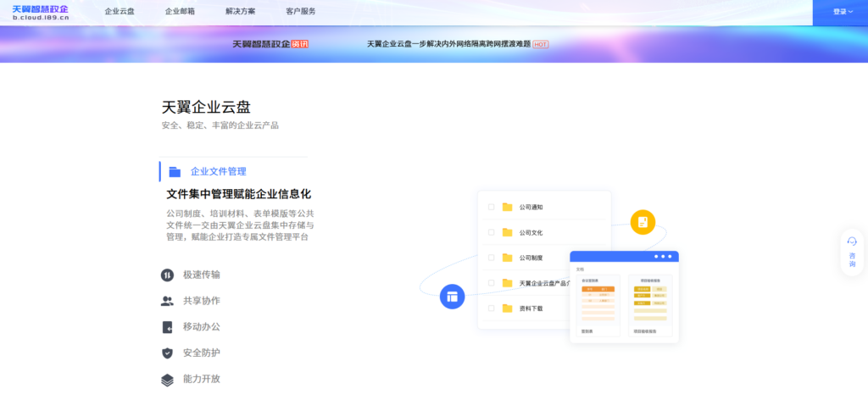Tick the checkbox next to 天翼企业云盘产品介
Screen dimensions: 868x411
coord(491,283)
